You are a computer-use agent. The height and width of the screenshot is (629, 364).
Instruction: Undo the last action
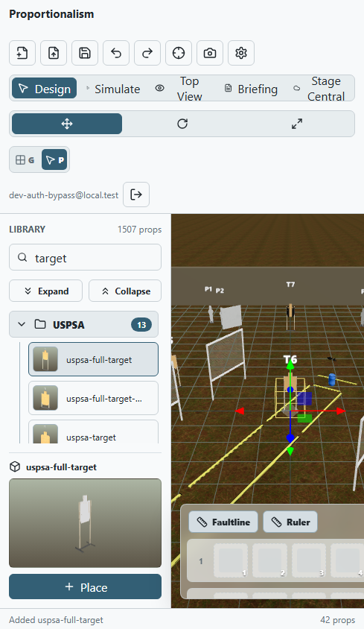click(116, 53)
